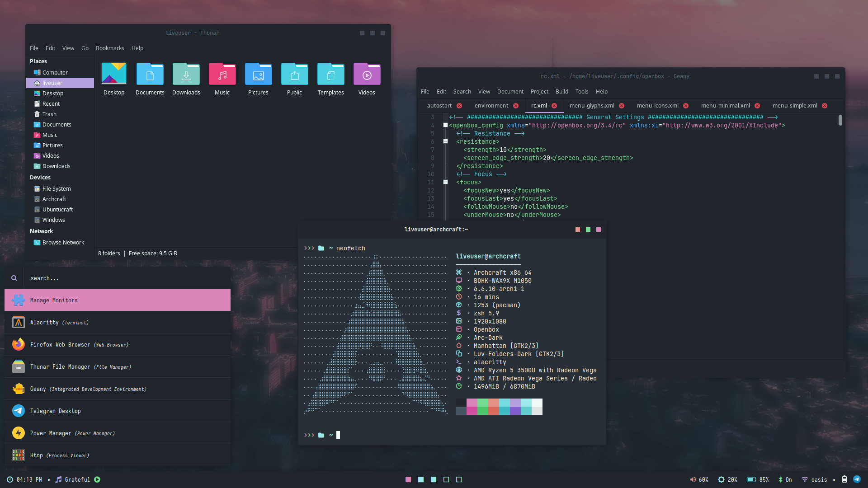Switch to the last empty workspace square
868x488 pixels.
pos(459,479)
